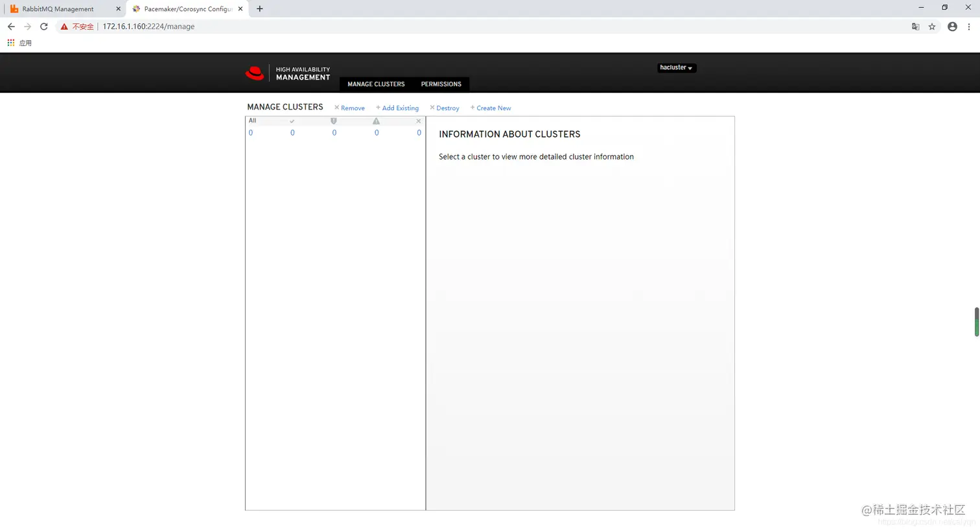Click the INFORMATION ABOUT CLUSTERS heading
This screenshot has width=980, height=531.
509,134
